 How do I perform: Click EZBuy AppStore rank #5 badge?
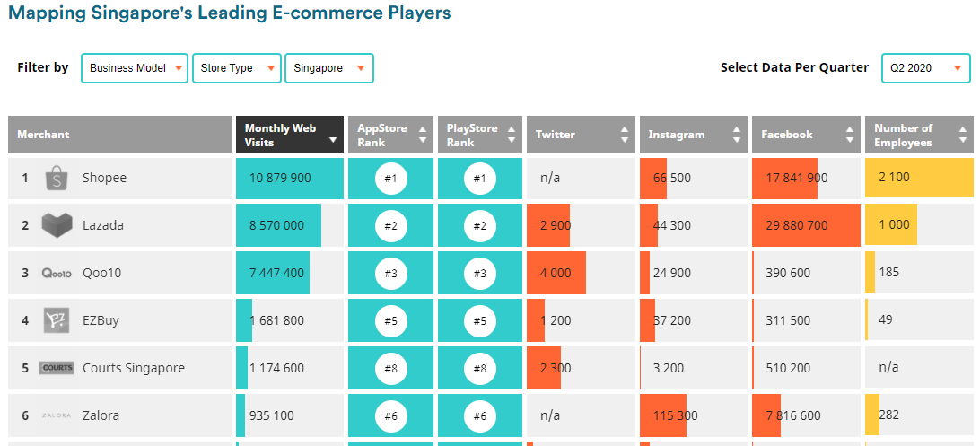click(390, 321)
